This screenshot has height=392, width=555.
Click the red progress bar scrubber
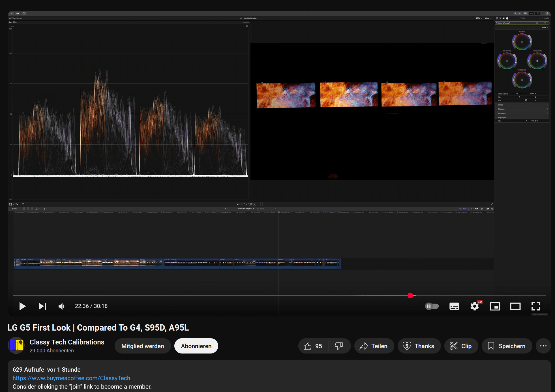[410, 295]
